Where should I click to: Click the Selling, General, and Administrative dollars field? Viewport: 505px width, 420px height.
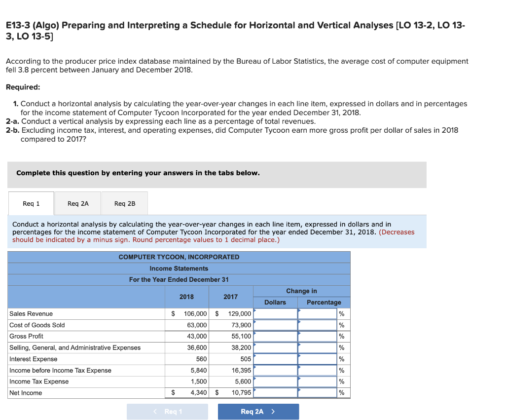[x=276, y=347]
